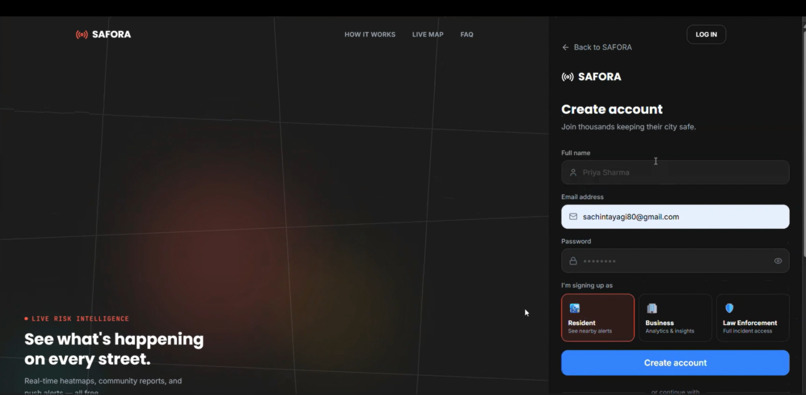Click the Law Enforcement shield icon
This screenshot has width=806, height=395.
pyautogui.click(x=729, y=308)
